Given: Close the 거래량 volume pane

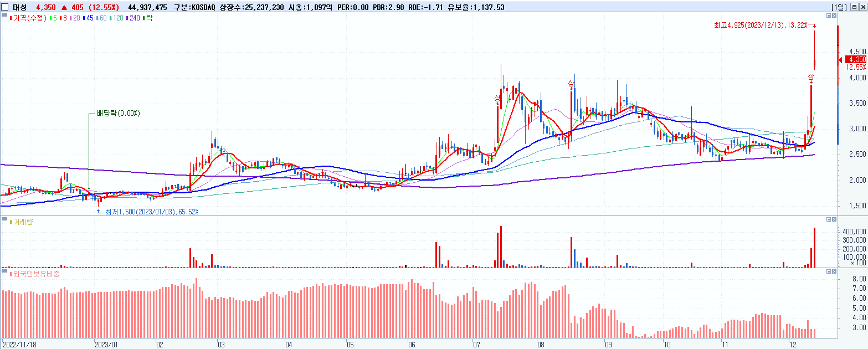Looking at the screenshot, I should point(835,220).
